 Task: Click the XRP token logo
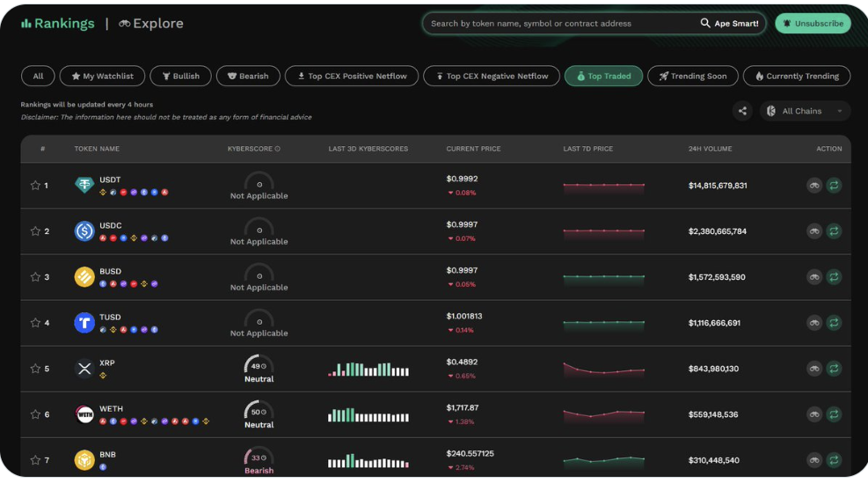pyautogui.click(x=84, y=369)
